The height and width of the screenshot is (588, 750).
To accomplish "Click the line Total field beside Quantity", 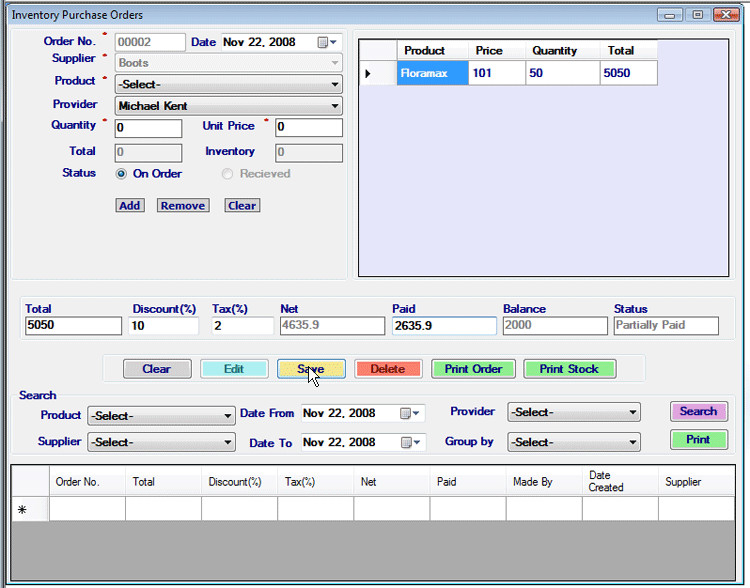I will 148,153.
